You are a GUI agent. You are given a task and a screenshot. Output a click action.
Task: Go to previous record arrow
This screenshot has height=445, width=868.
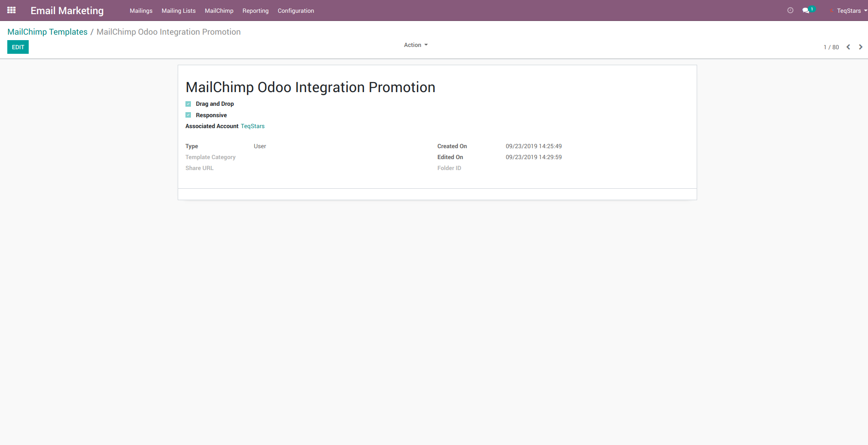[848, 47]
